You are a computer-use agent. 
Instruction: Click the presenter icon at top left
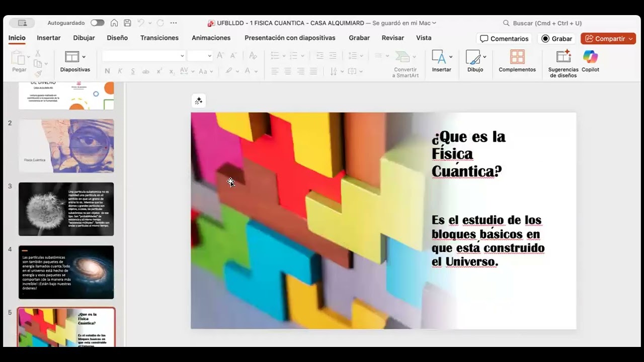click(x=22, y=23)
